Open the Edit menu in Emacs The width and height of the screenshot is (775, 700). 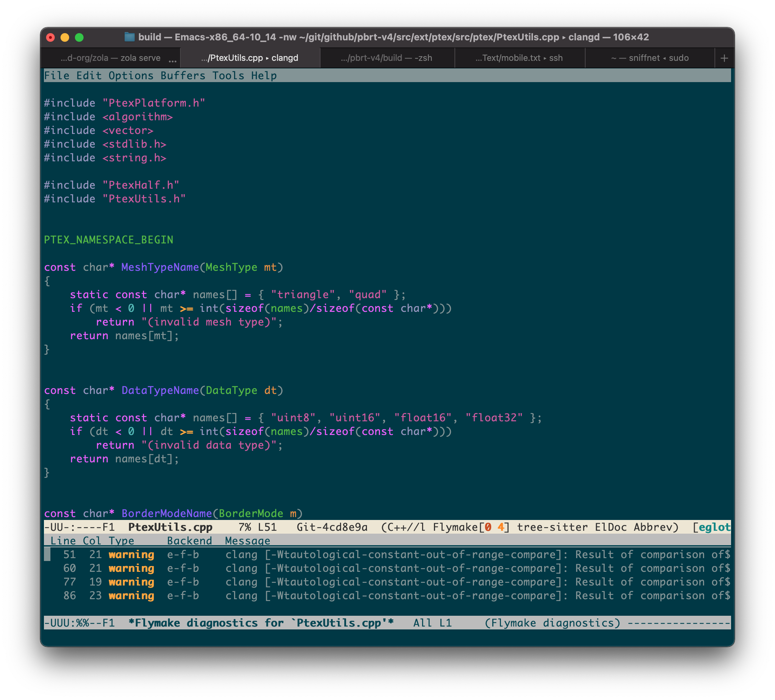tap(89, 76)
